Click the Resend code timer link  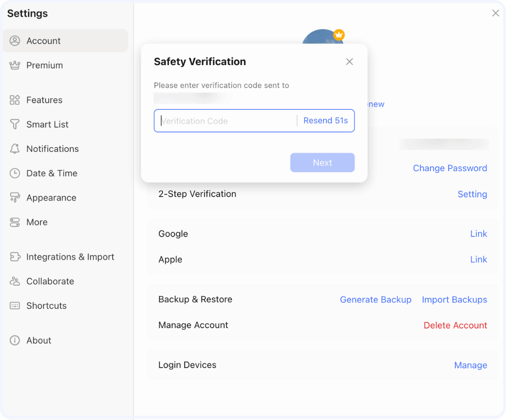[x=325, y=121]
